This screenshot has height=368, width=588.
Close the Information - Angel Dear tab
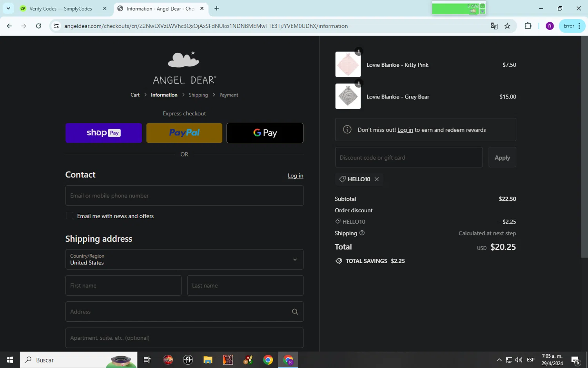[202, 8]
